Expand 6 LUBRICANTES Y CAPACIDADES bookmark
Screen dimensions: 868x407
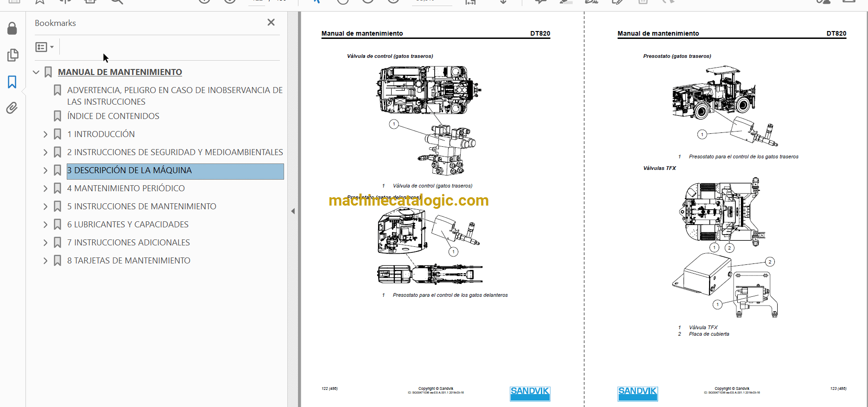pos(45,225)
